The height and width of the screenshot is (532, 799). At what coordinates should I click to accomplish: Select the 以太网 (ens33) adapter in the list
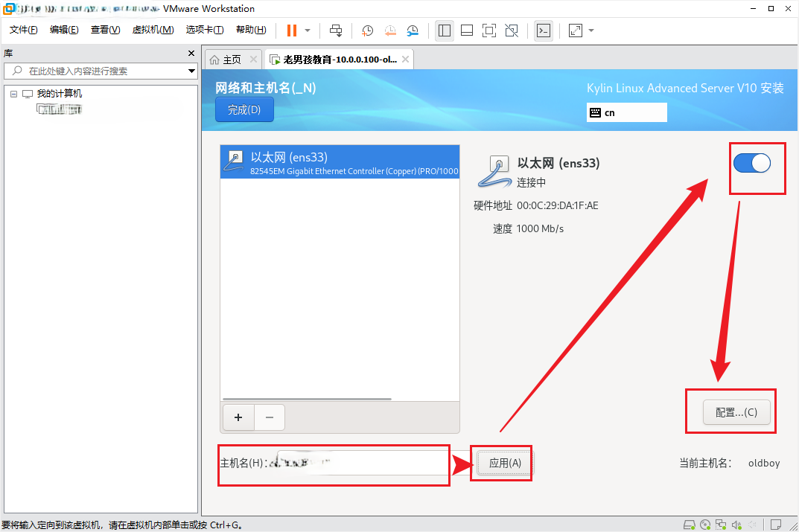click(x=340, y=162)
